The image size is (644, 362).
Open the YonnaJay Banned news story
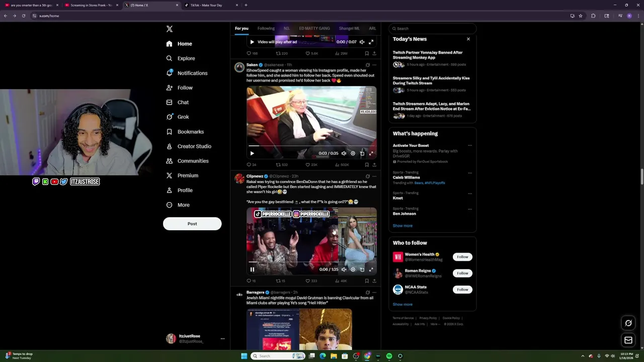coord(432,58)
